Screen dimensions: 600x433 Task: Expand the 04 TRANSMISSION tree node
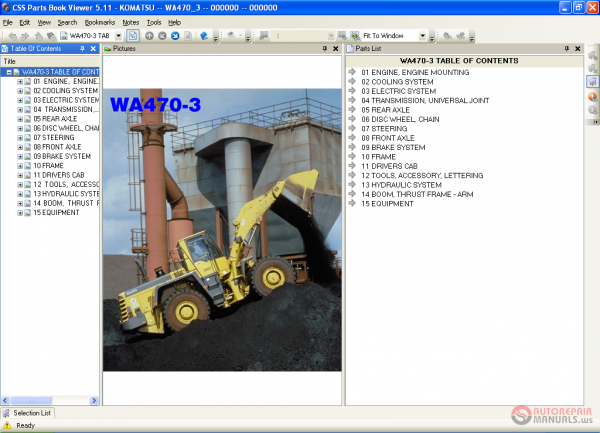[x=20, y=110]
